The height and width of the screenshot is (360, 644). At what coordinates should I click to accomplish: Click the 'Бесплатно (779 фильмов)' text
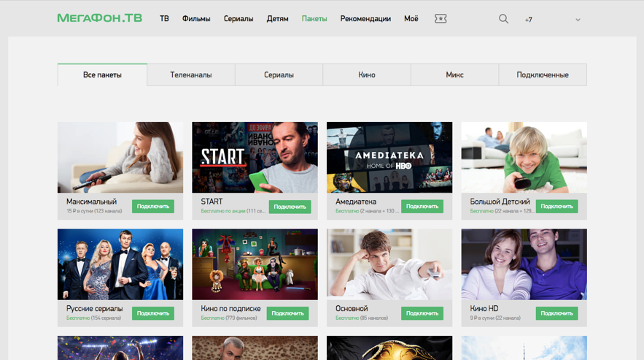coord(229,318)
